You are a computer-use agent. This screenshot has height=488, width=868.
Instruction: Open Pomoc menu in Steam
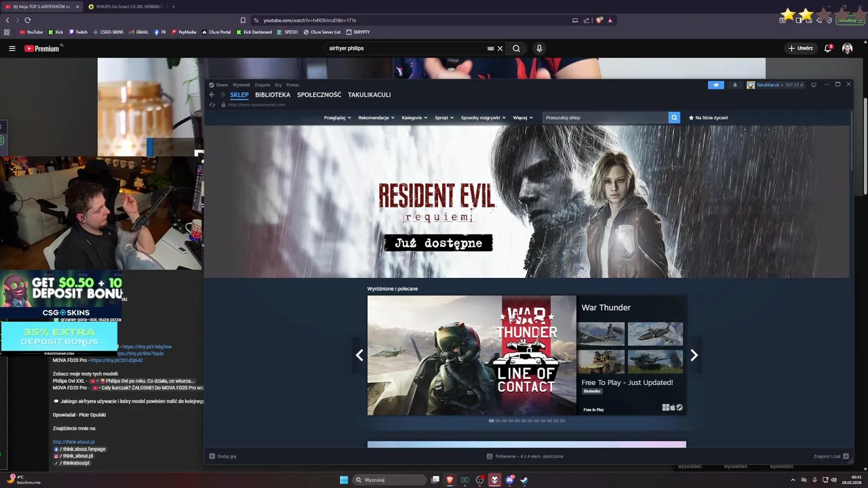293,85
